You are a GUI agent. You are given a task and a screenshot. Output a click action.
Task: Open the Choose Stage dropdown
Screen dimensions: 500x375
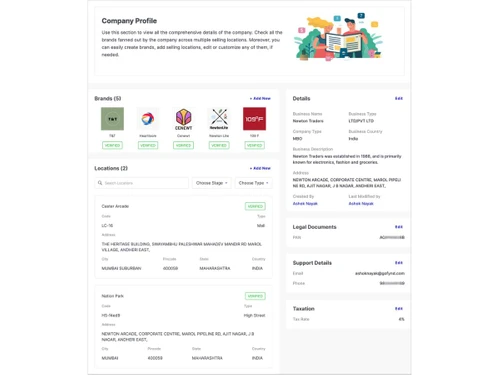[212, 183]
